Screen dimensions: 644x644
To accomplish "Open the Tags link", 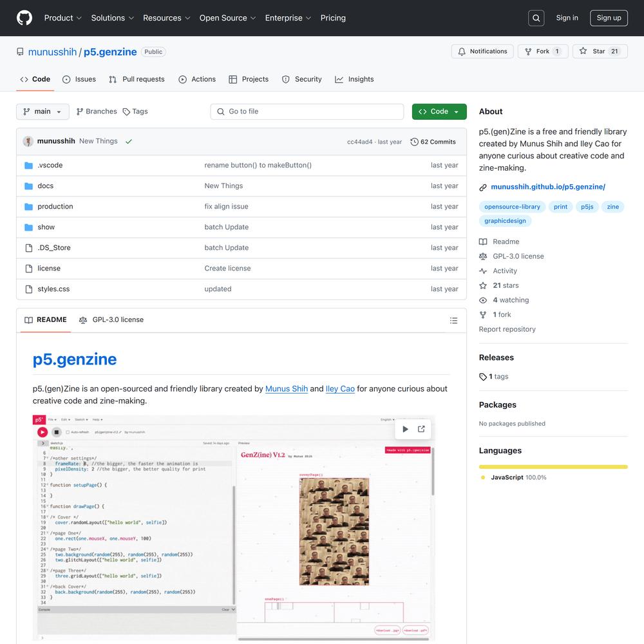I will coord(135,111).
